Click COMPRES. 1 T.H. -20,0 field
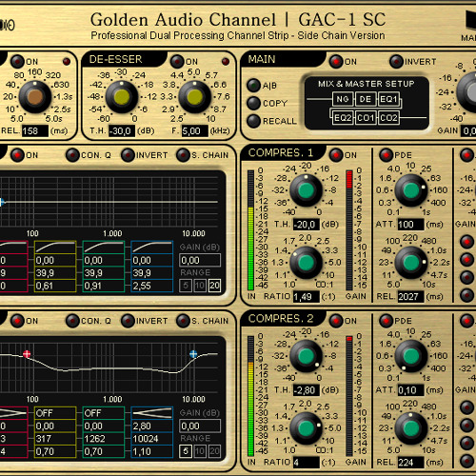The width and height of the screenshot is (476, 476). 306,225
